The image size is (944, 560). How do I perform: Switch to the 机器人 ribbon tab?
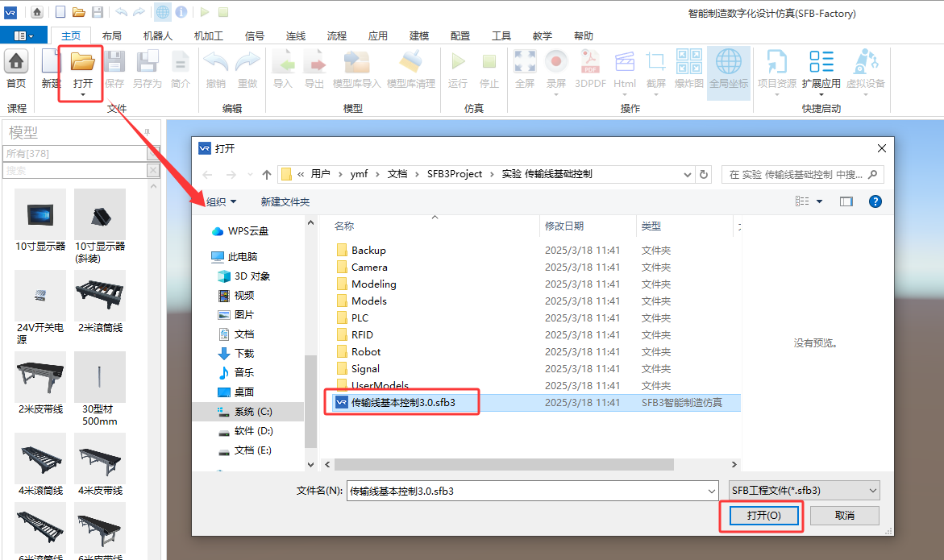point(158,36)
